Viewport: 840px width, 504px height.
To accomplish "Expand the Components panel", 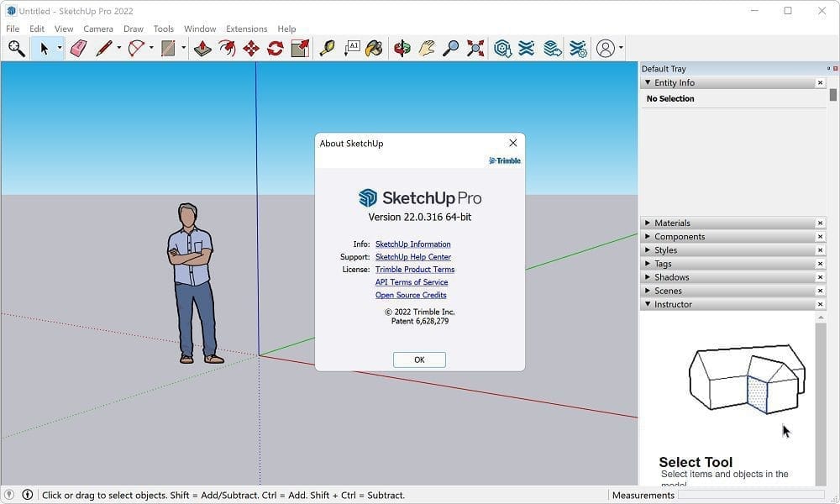I will [648, 236].
